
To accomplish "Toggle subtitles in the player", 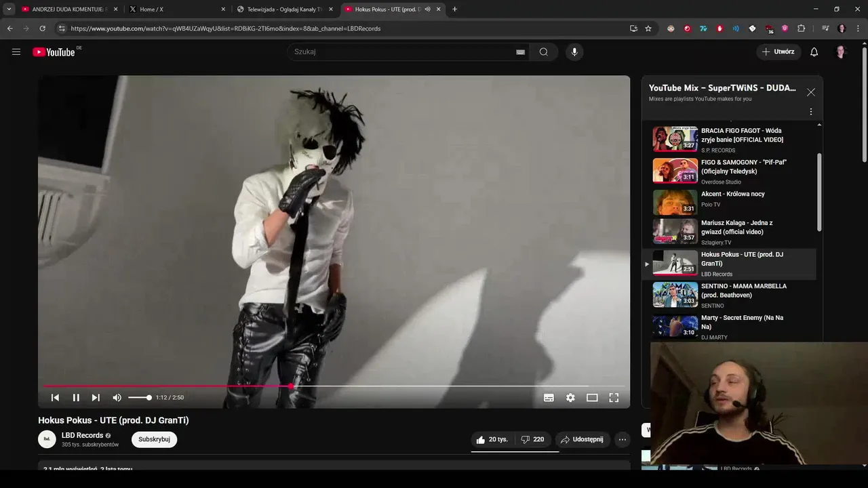I will tap(549, 398).
